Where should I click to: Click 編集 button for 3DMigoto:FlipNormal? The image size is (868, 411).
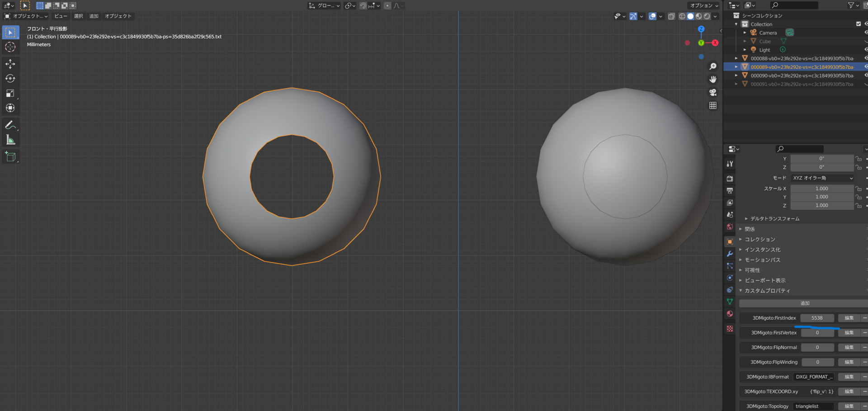849,348
